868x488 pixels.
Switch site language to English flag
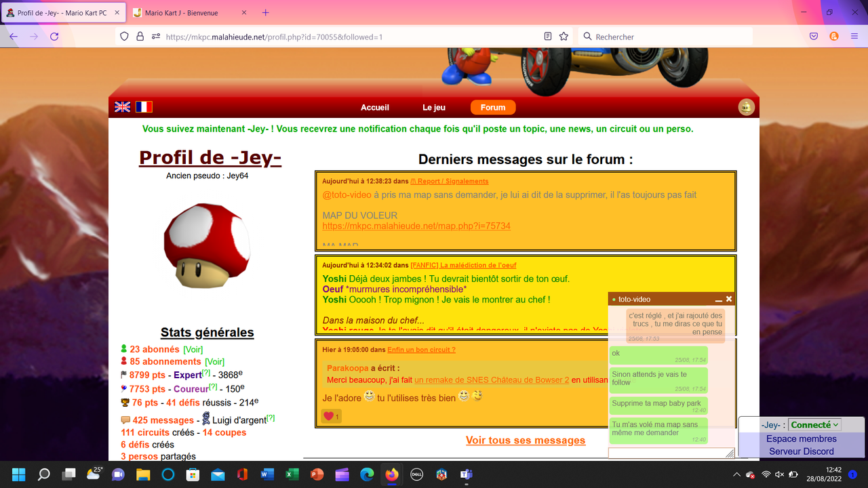[x=122, y=107]
